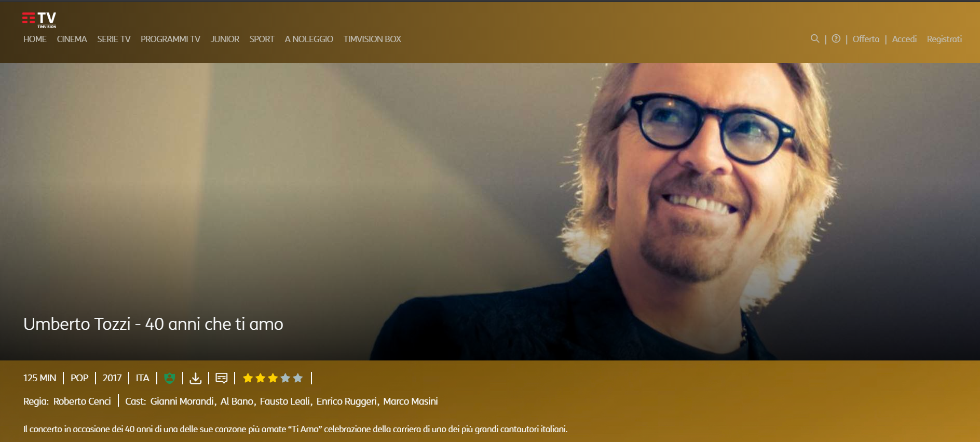The height and width of the screenshot is (442, 980).
Task: Open cast member Gianni Morandi
Action: coord(182,401)
